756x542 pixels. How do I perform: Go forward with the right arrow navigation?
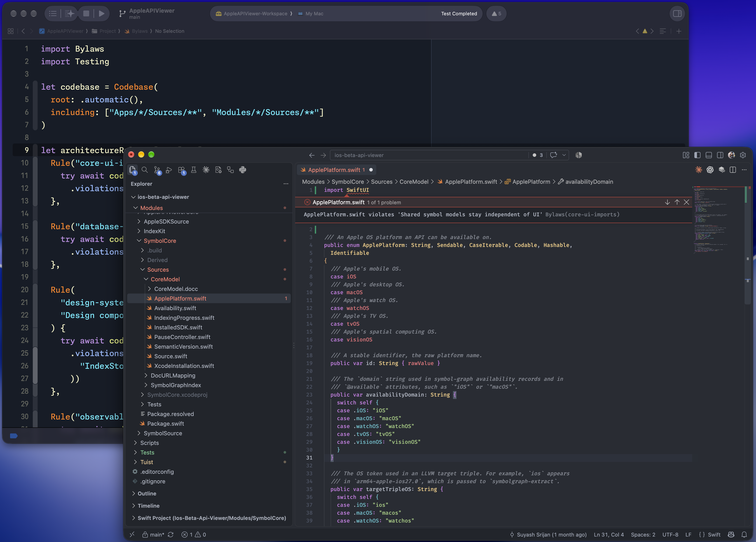[323, 155]
